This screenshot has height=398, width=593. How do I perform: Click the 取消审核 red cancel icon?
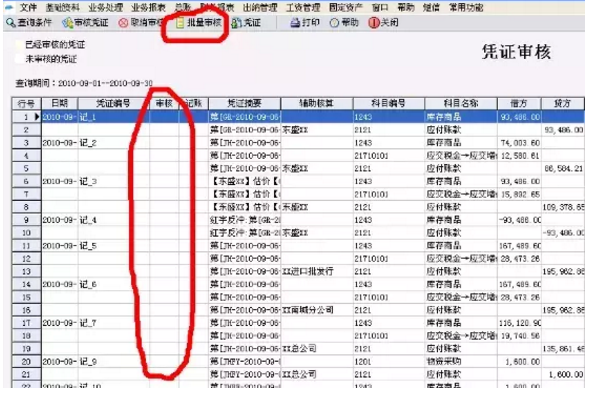(123, 23)
